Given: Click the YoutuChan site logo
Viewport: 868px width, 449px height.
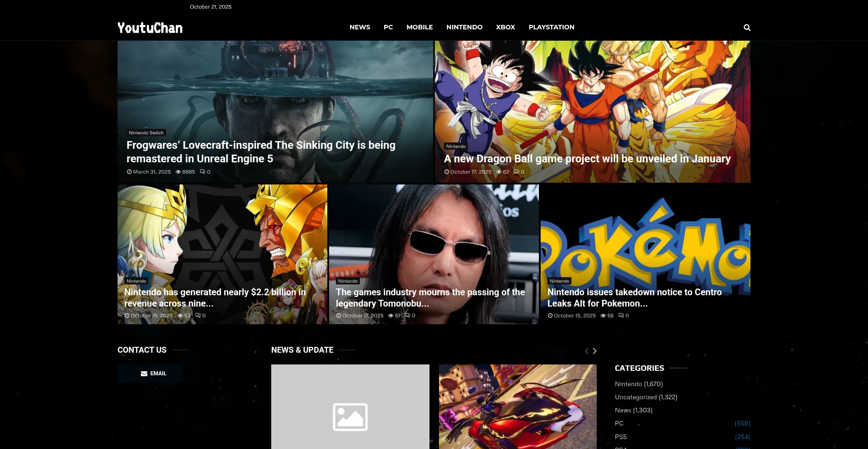Looking at the screenshot, I should click(150, 28).
